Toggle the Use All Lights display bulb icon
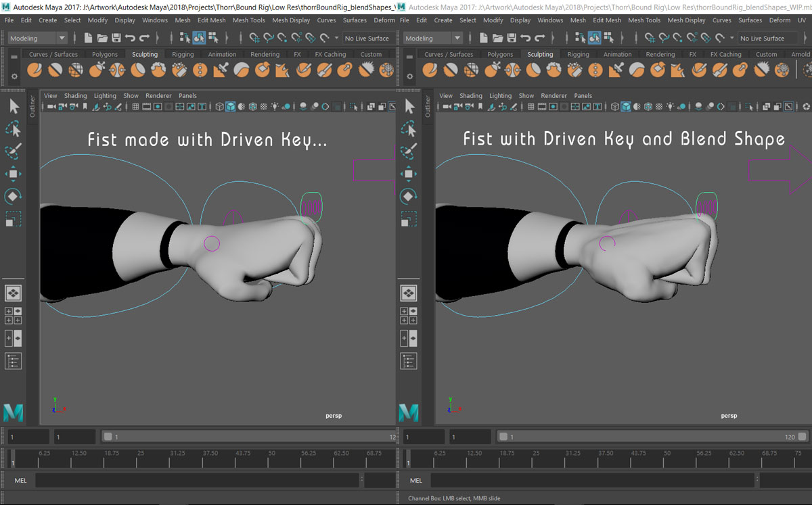This screenshot has height=505, width=812. [x=273, y=106]
